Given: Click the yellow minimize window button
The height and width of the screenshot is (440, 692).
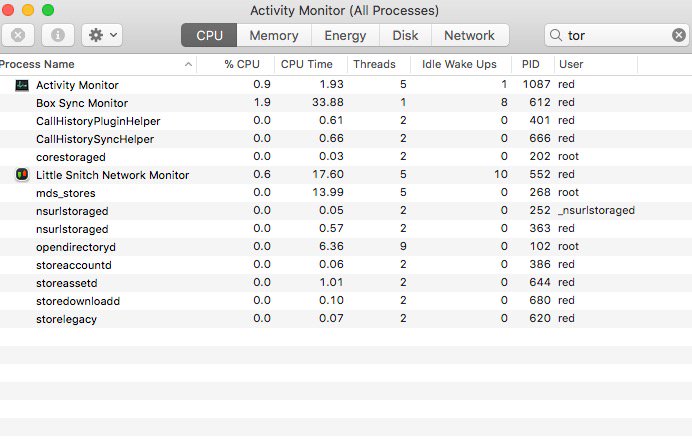Looking at the screenshot, I should click(28, 10).
